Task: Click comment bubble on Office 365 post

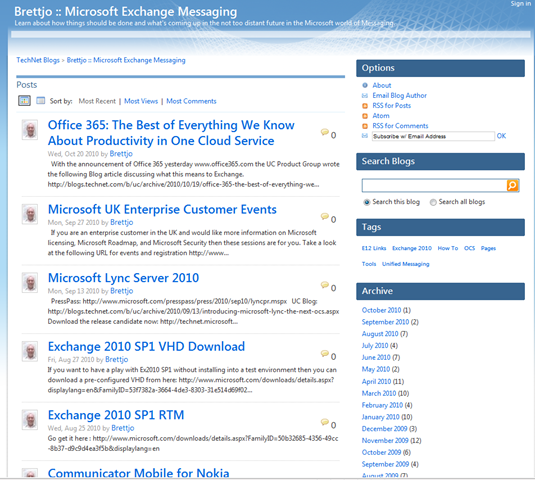Action: [x=324, y=132]
